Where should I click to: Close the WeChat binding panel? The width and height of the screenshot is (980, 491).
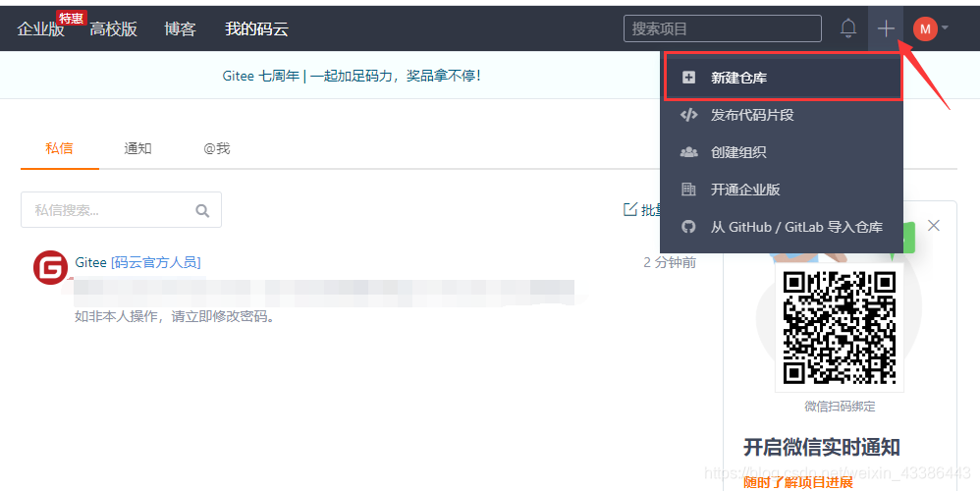coord(934,226)
